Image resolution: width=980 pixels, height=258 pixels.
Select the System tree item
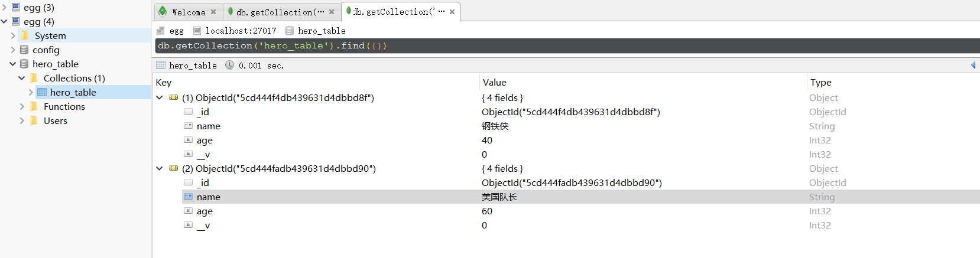click(x=50, y=36)
